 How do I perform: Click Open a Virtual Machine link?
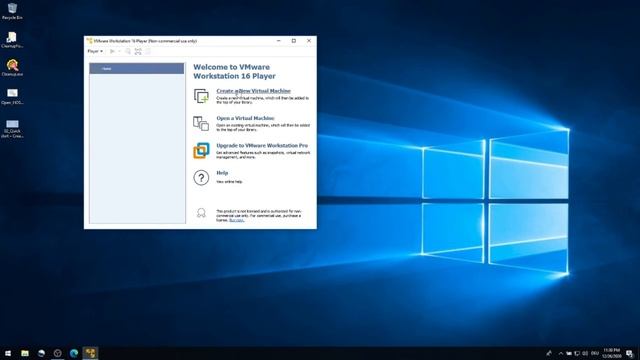[x=245, y=118]
